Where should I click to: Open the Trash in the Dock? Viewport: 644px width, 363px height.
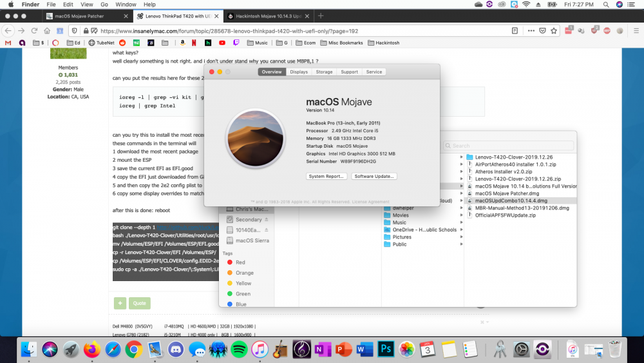(615, 350)
